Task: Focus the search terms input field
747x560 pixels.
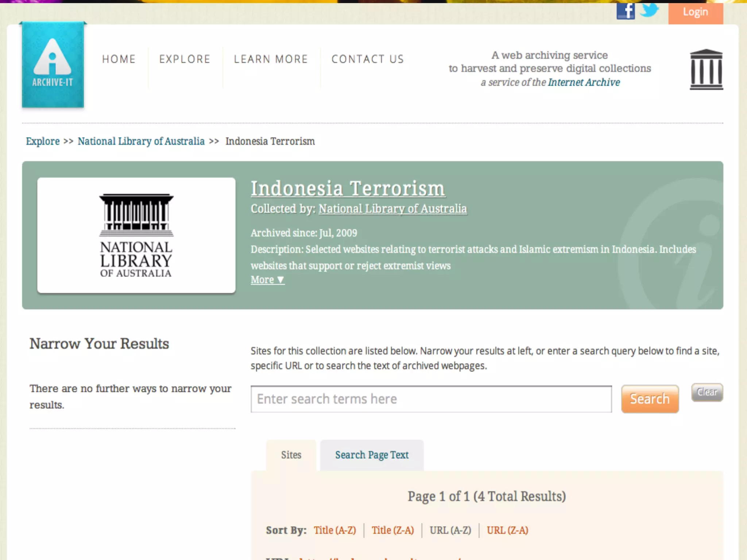Action: (x=431, y=399)
